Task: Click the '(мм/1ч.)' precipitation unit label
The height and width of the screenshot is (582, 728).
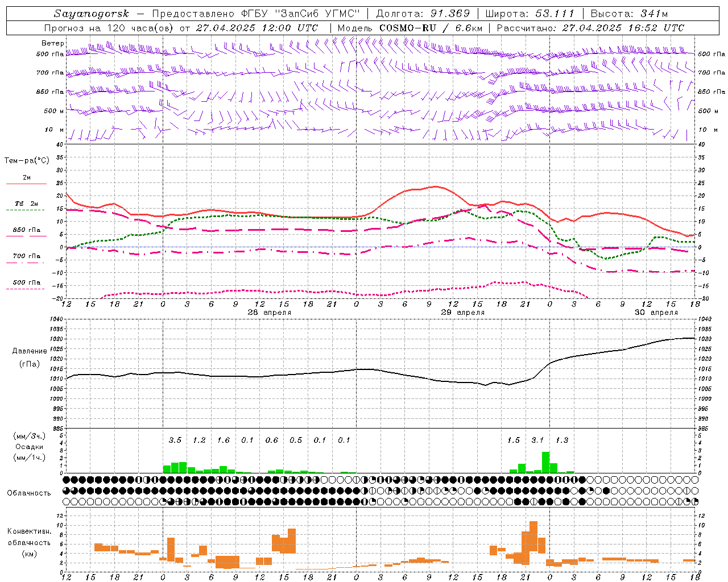Action: (30, 458)
